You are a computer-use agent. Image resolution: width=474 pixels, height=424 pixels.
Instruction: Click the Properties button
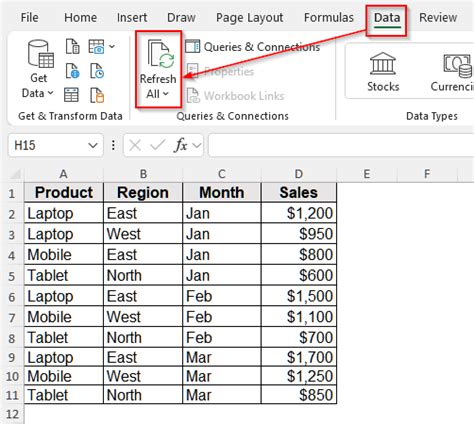pos(220,71)
